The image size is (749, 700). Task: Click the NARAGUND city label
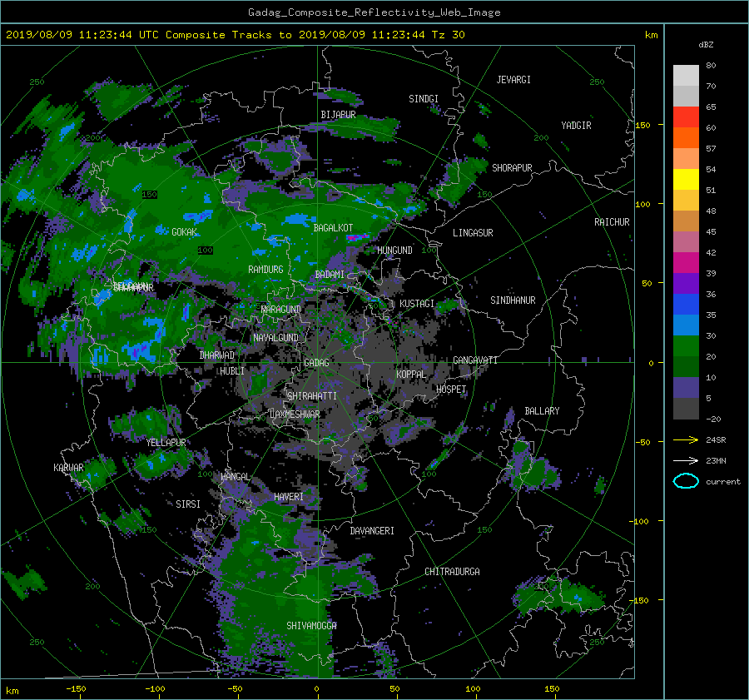tap(281, 310)
